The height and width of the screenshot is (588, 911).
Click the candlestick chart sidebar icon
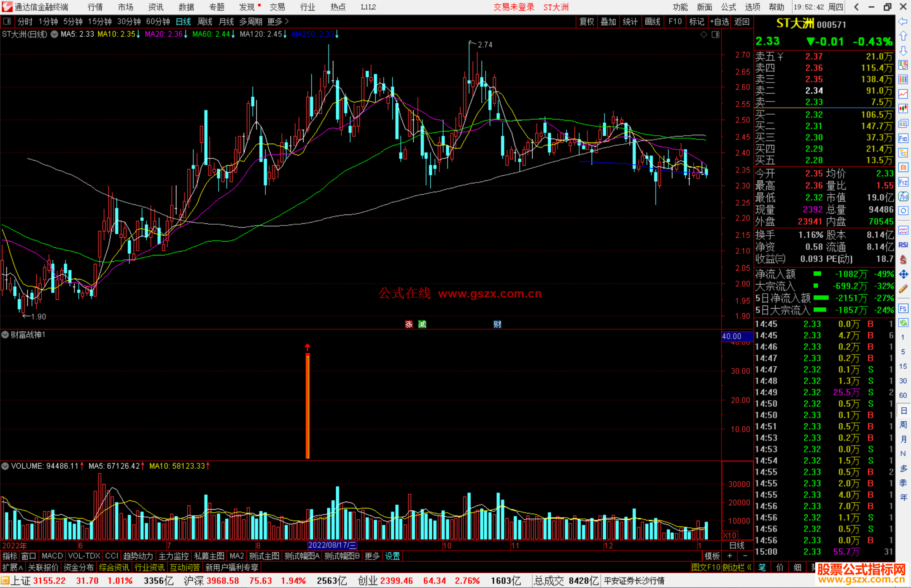903,108
